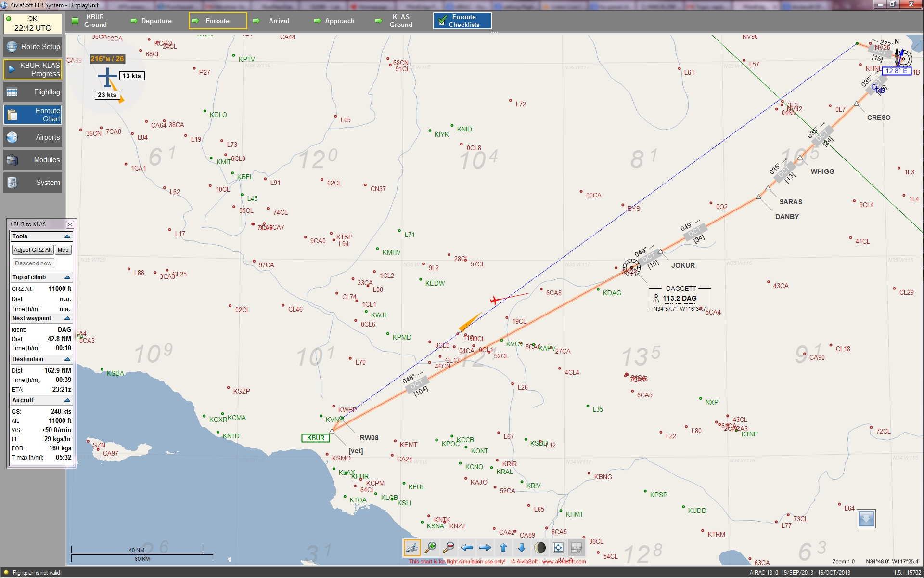Click the fit-to-view map icon
This screenshot has width=924, height=578.
[x=558, y=548]
